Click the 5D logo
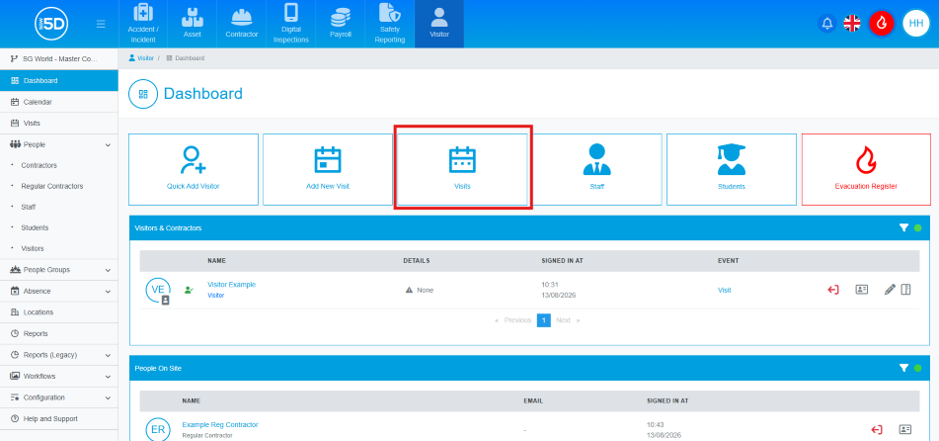The height and width of the screenshot is (441, 939). click(x=52, y=24)
